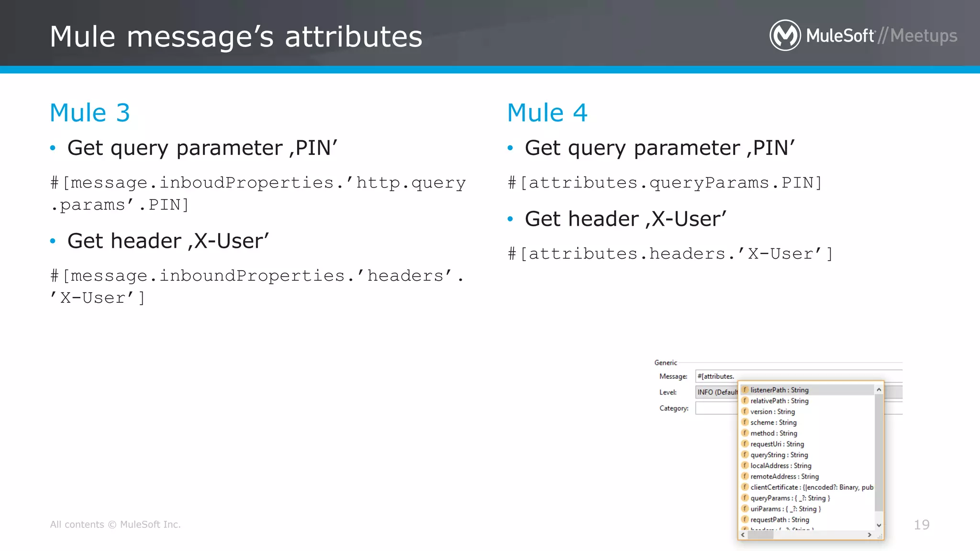Click the field icon beside method
The height and width of the screenshot is (551, 980).
(745, 433)
